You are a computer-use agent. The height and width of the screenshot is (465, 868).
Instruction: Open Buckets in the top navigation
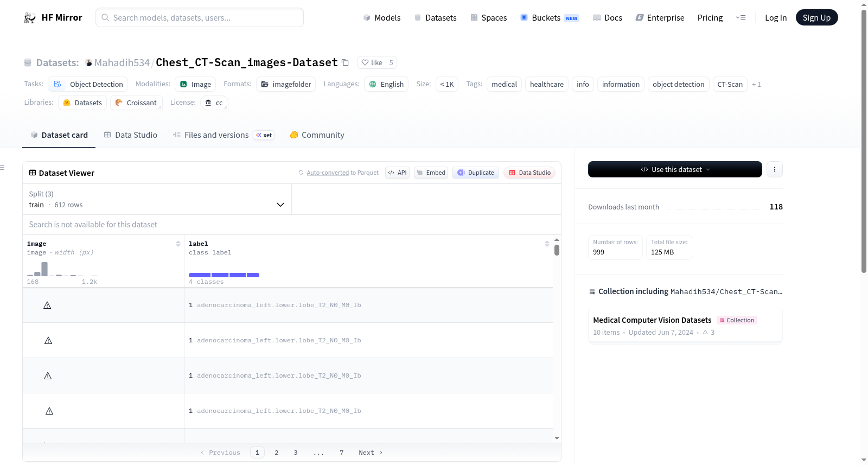550,17
